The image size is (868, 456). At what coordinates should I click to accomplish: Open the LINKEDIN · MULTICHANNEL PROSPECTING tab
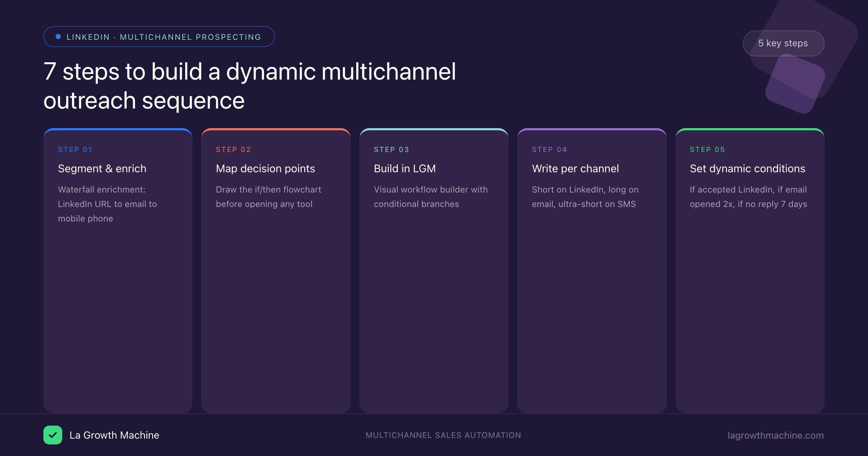tap(159, 37)
